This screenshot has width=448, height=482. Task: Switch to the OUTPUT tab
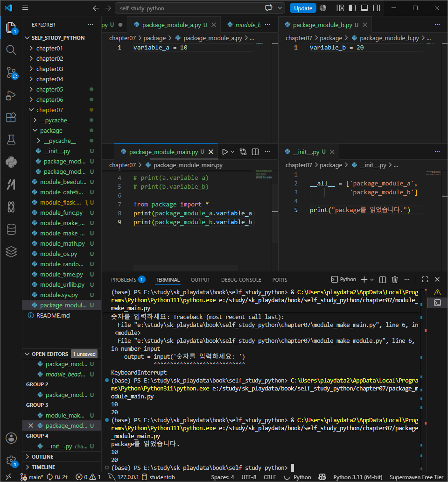click(x=200, y=280)
